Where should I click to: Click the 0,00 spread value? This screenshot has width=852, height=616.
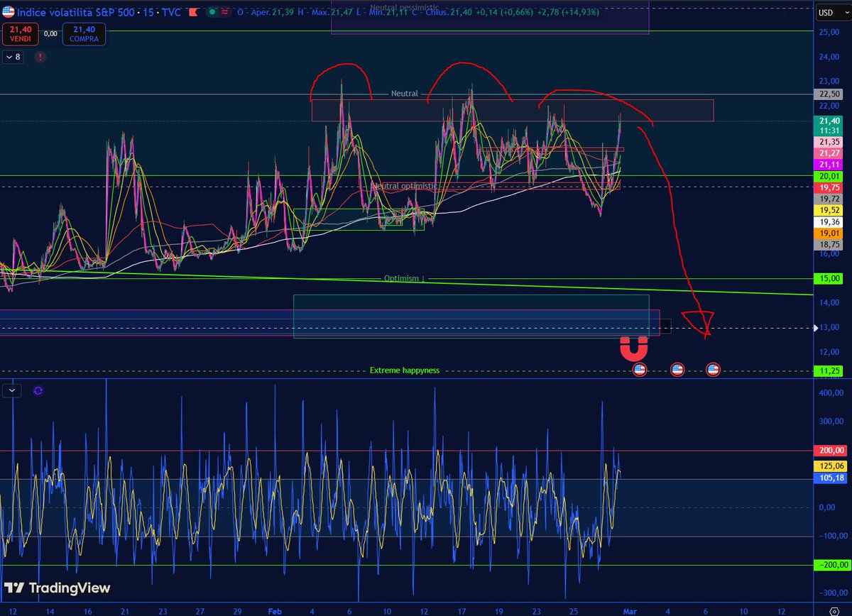(x=50, y=33)
